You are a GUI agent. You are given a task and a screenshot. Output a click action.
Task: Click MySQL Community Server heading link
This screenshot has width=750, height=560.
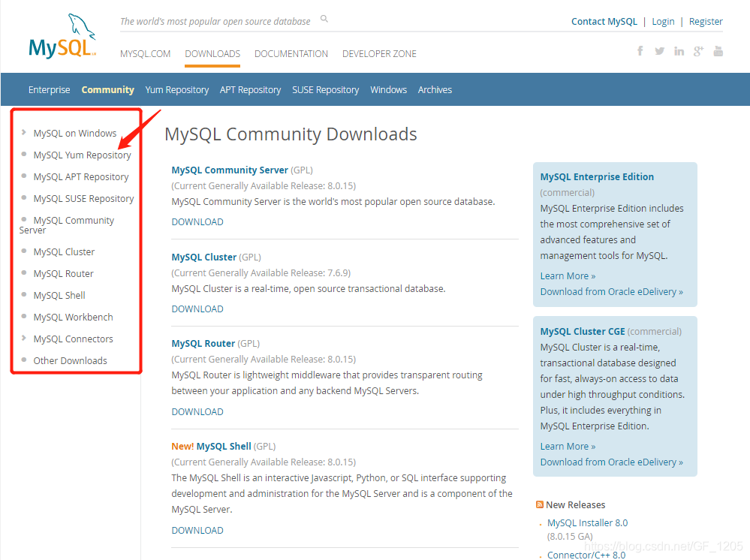tap(230, 170)
